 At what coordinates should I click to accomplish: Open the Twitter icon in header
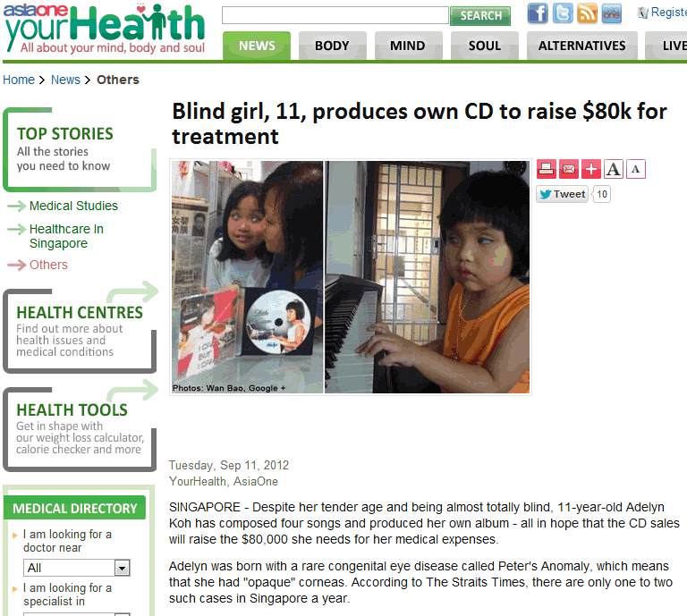tap(562, 13)
